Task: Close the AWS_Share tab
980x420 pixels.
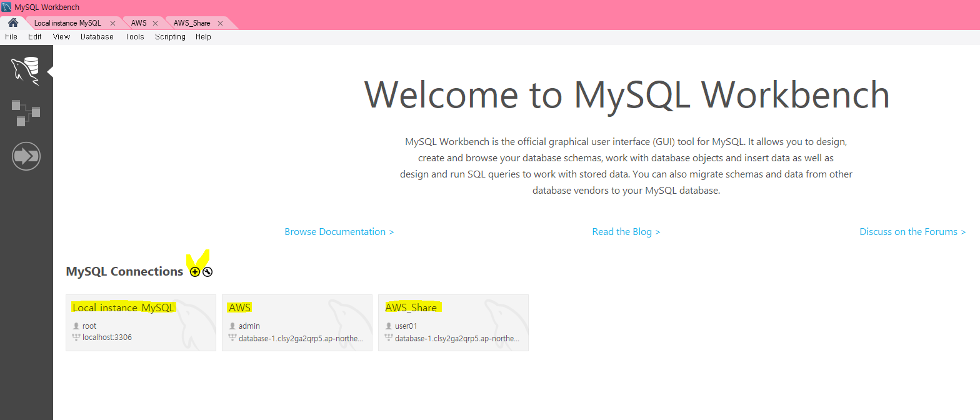Action: 220,23
